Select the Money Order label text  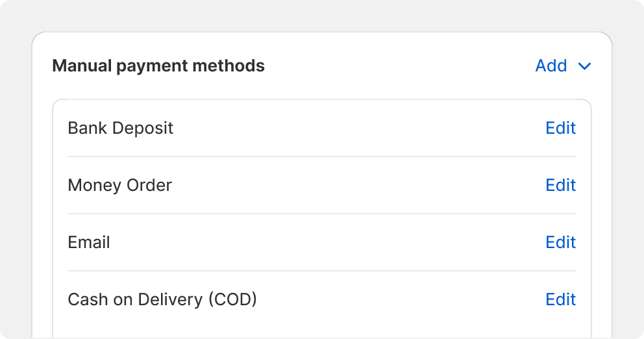pos(119,185)
